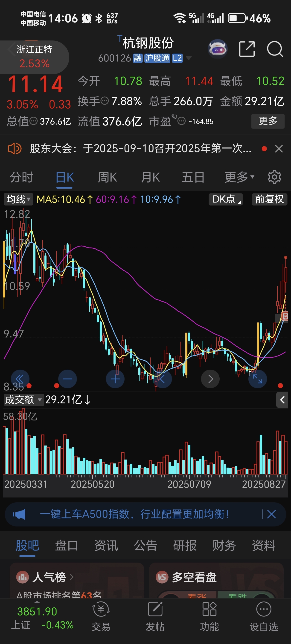Switch to 周K weekly tab

click(107, 177)
